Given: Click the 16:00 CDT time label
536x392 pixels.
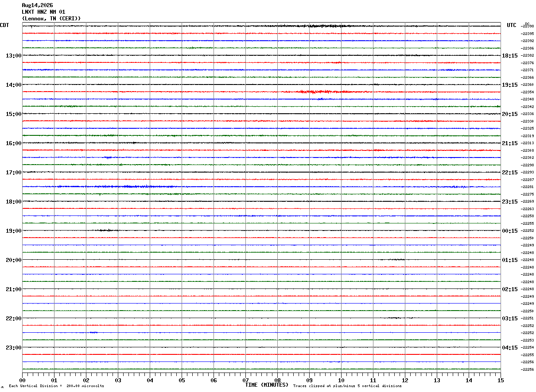Looking at the screenshot, I should coord(14,143).
